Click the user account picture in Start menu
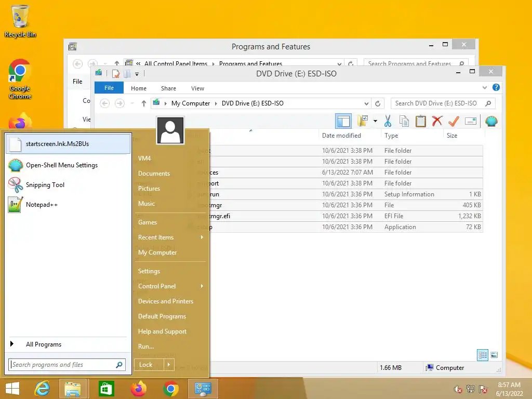 pos(170,130)
